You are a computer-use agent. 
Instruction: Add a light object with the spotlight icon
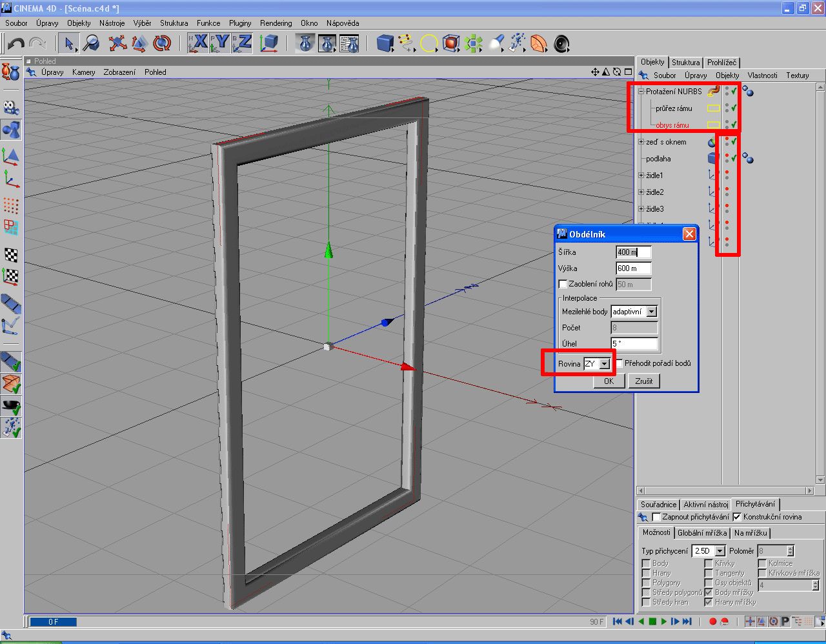[496, 44]
